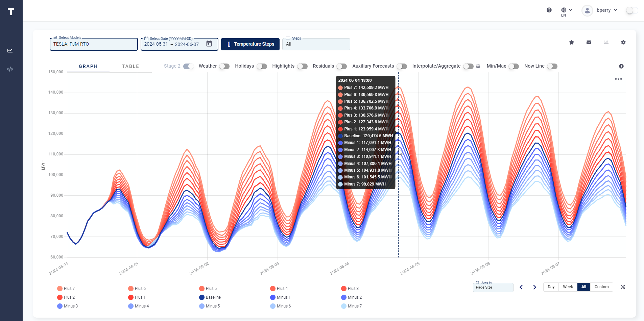This screenshot has height=321, width=644.
Task: Click the help question mark icon
Action: point(549,10)
